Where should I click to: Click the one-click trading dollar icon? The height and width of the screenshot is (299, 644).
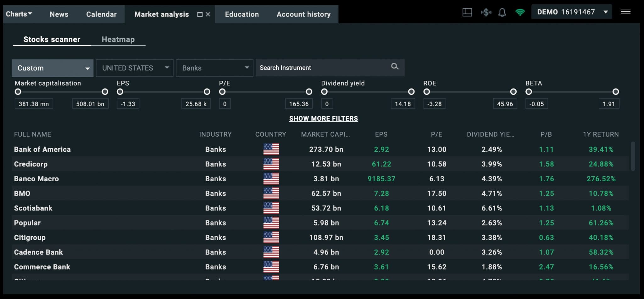tap(486, 12)
